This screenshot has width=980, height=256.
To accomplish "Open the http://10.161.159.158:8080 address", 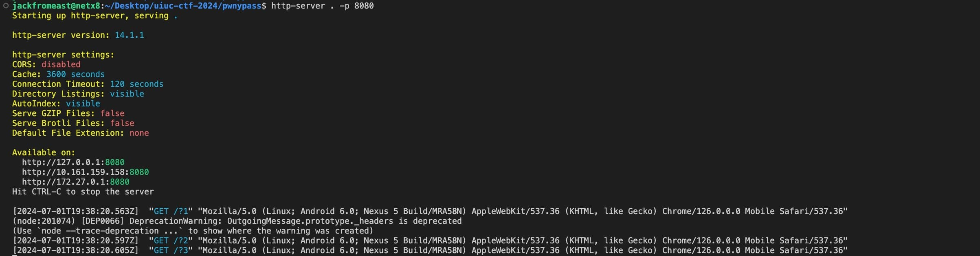I will click(86, 172).
